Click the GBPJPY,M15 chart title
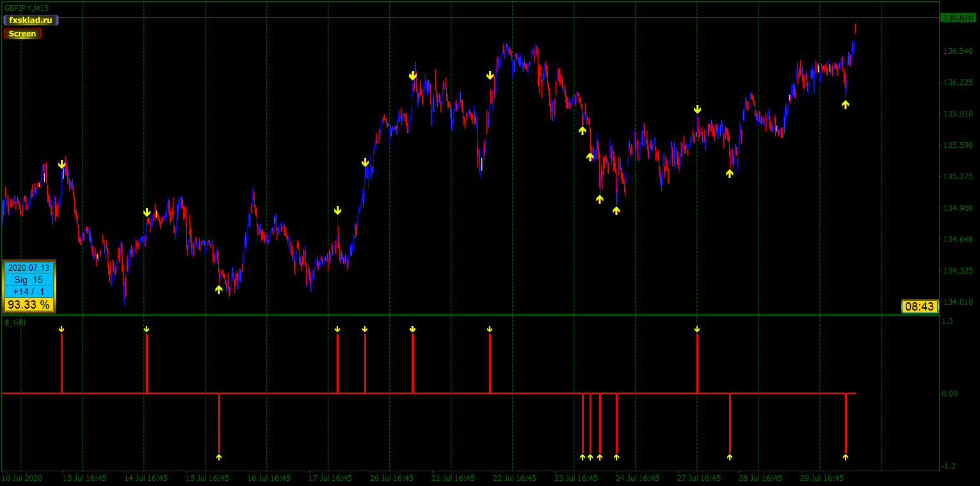This screenshot has height=486, width=980. 26,8
